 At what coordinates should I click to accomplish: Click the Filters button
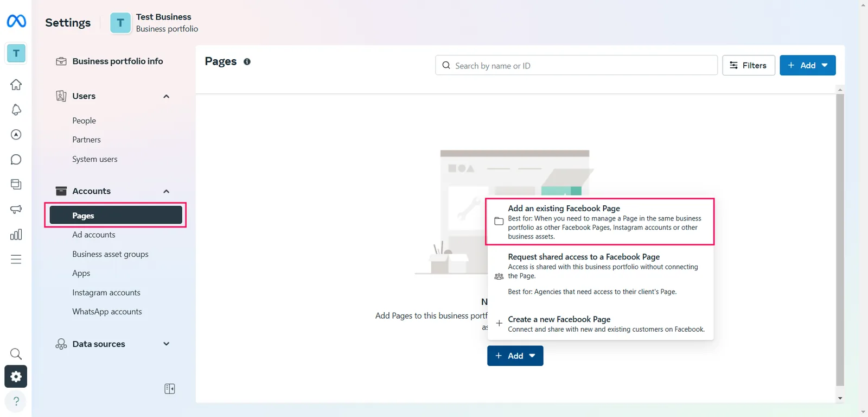pos(749,65)
